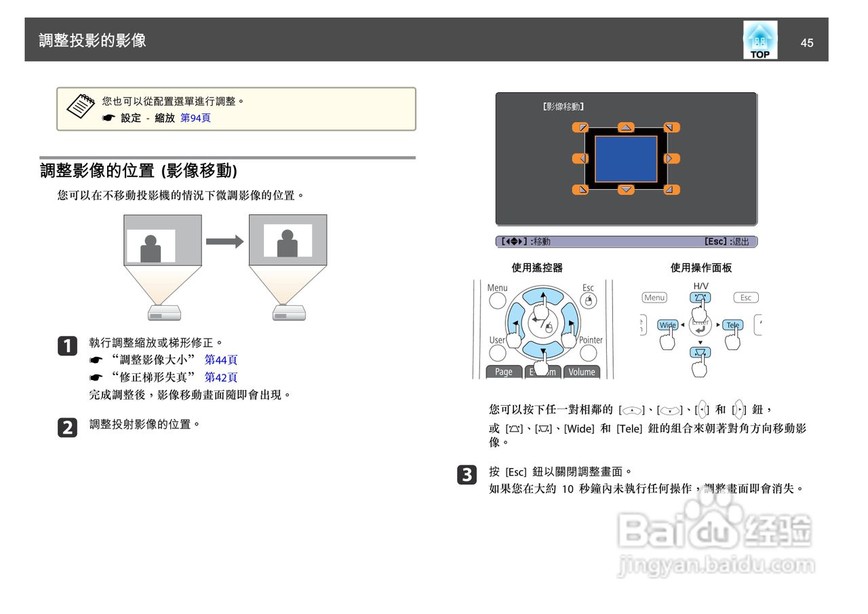The image size is (868, 614).
Task: Click the upper keystone button under H/V label
Action: [x=699, y=297]
